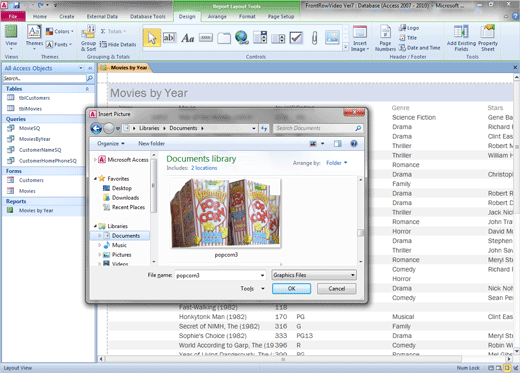Select the Check Box control in ribbon
Screen dimensions: 520x373
[296, 38]
